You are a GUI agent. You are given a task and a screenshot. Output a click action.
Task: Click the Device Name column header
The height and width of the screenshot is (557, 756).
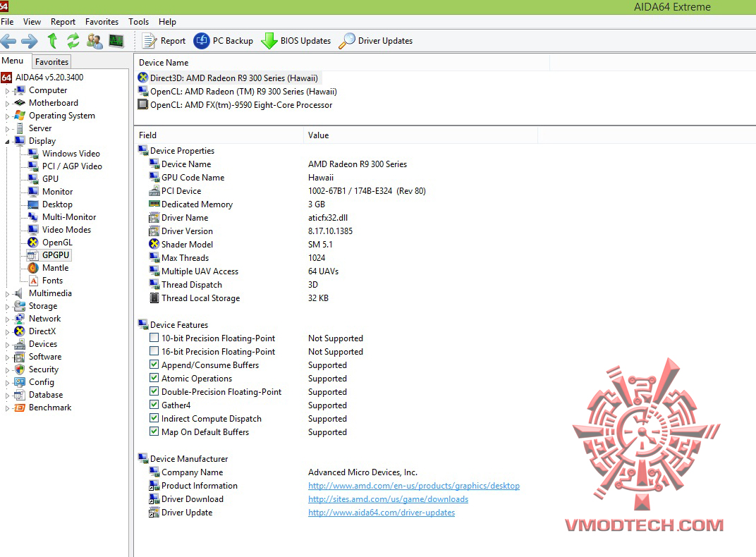coord(342,63)
